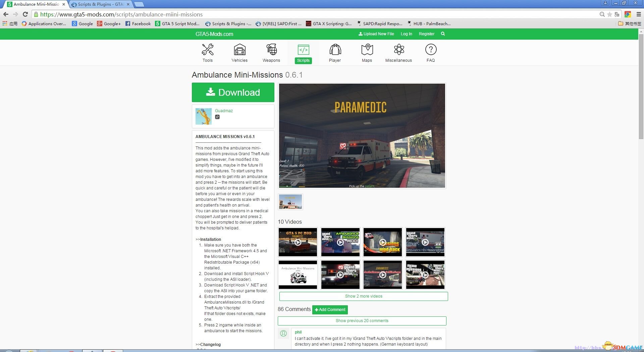The height and width of the screenshot is (352, 644).
Task: Open the Tools category icon
Action: [207, 50]
